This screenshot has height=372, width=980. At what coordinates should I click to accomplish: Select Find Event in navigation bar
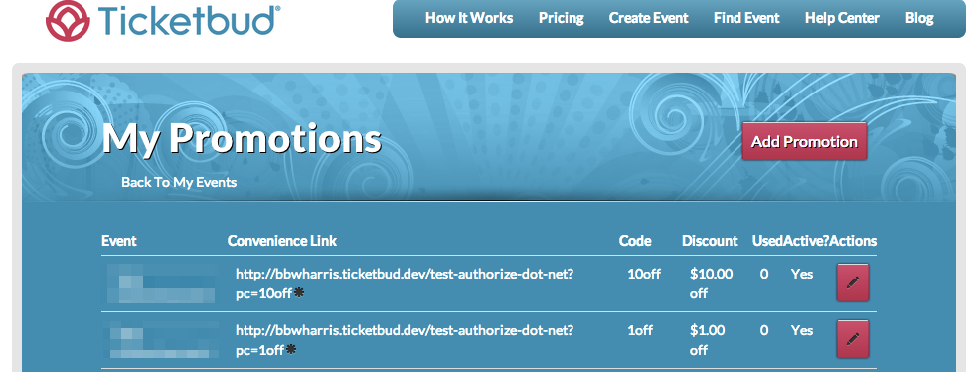[746, 18]
